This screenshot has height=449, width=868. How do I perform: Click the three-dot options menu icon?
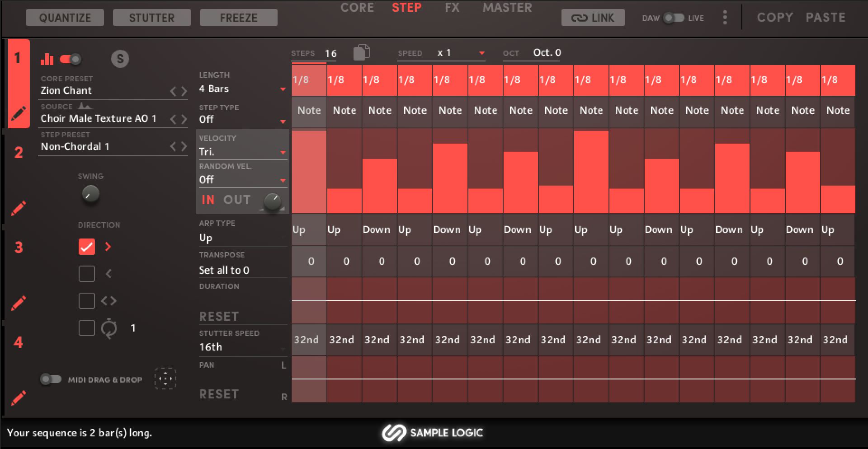[725, 18]
